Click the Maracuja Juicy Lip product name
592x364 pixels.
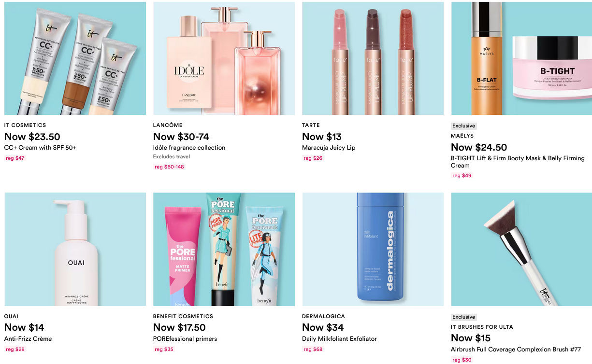[329, 148]
